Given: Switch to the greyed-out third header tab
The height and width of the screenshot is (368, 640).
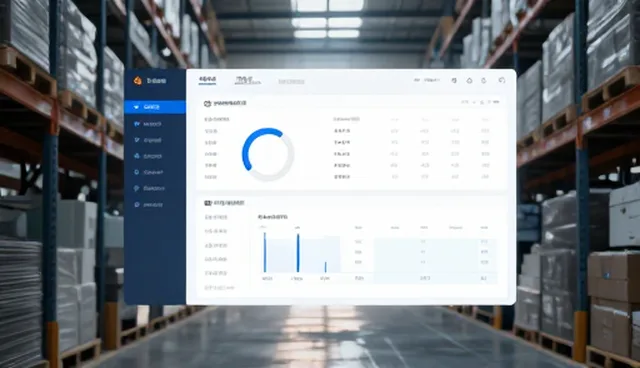Looking at the screenshot, I should pos(291,82).
